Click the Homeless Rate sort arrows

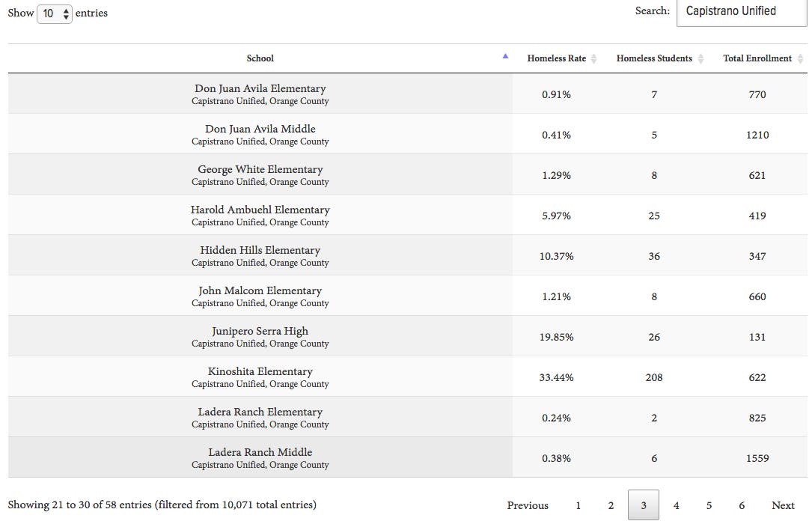(593, 59)
